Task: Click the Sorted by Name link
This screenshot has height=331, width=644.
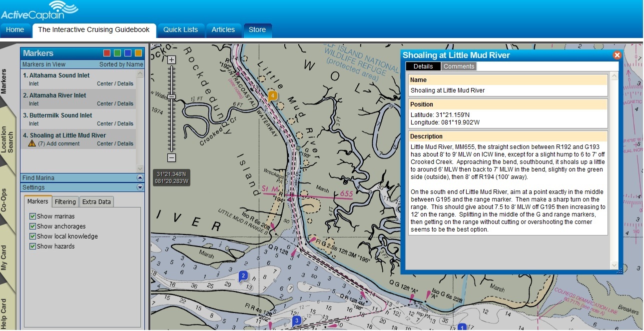Action: 121,64
